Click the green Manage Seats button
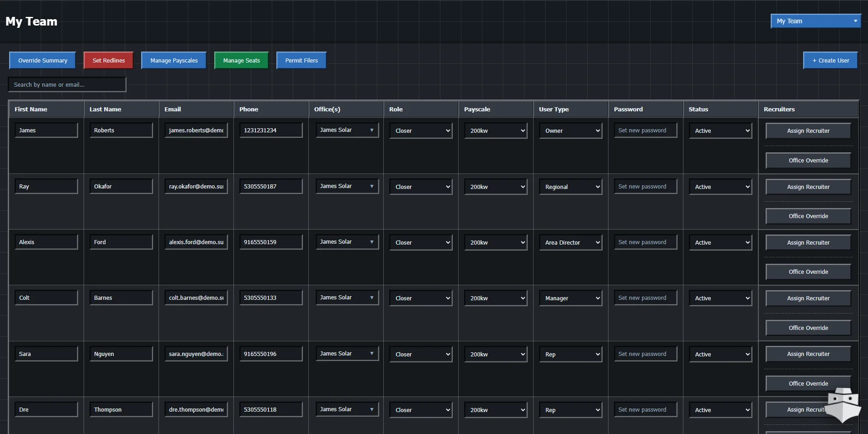The image size is (868, 434). pyautogui.click(x=241, y=60)
